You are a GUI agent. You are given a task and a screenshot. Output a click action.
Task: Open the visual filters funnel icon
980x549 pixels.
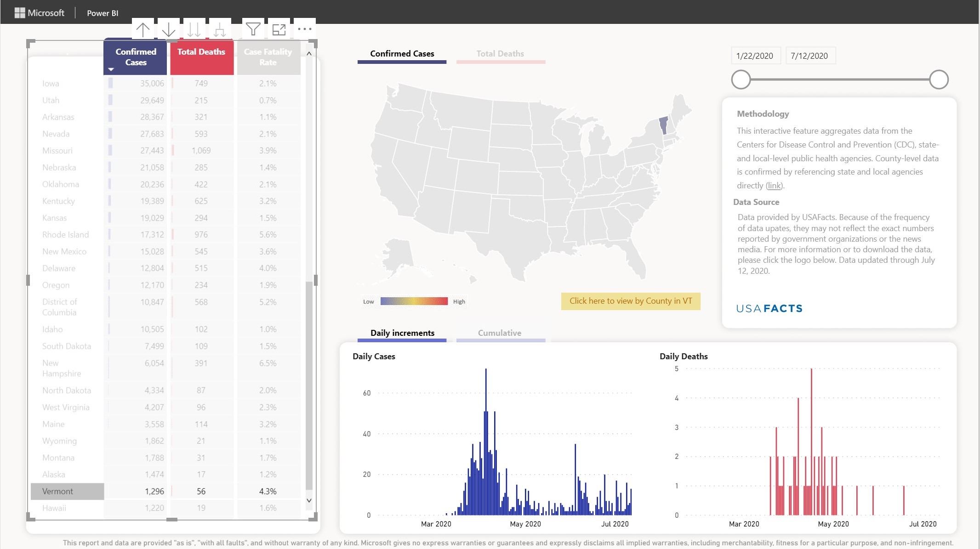tap(253, 29)
